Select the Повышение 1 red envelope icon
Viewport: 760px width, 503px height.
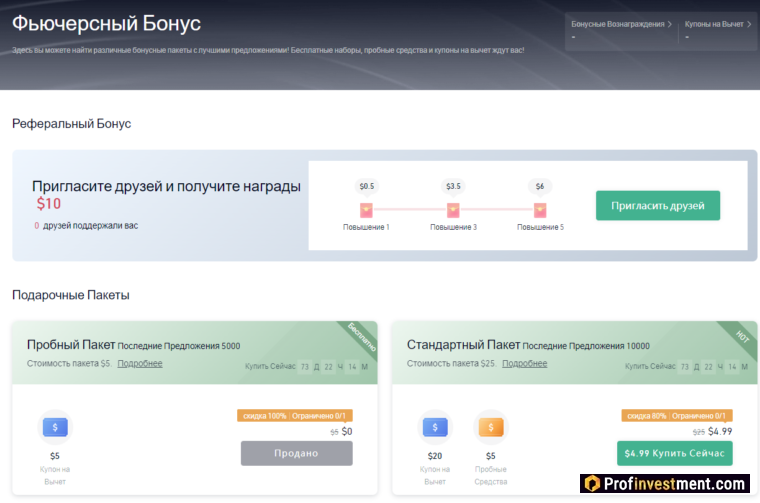click(x=366, y=210)
